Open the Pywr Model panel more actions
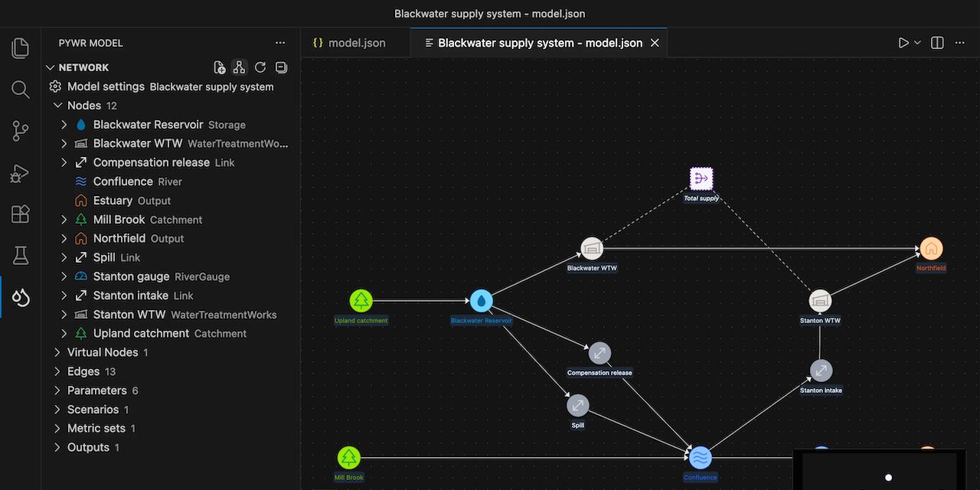Viewport: 980px width, 490px height. (x=280, y=43)
